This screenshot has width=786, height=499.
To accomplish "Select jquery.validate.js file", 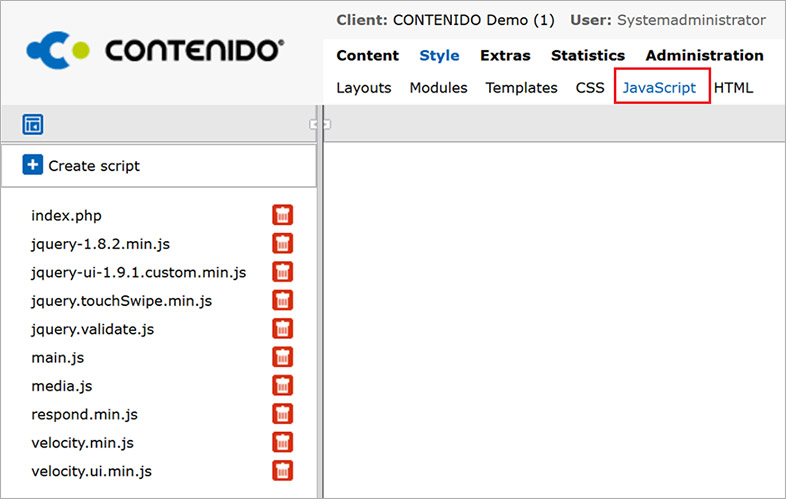I will click(x=92, y=329).
